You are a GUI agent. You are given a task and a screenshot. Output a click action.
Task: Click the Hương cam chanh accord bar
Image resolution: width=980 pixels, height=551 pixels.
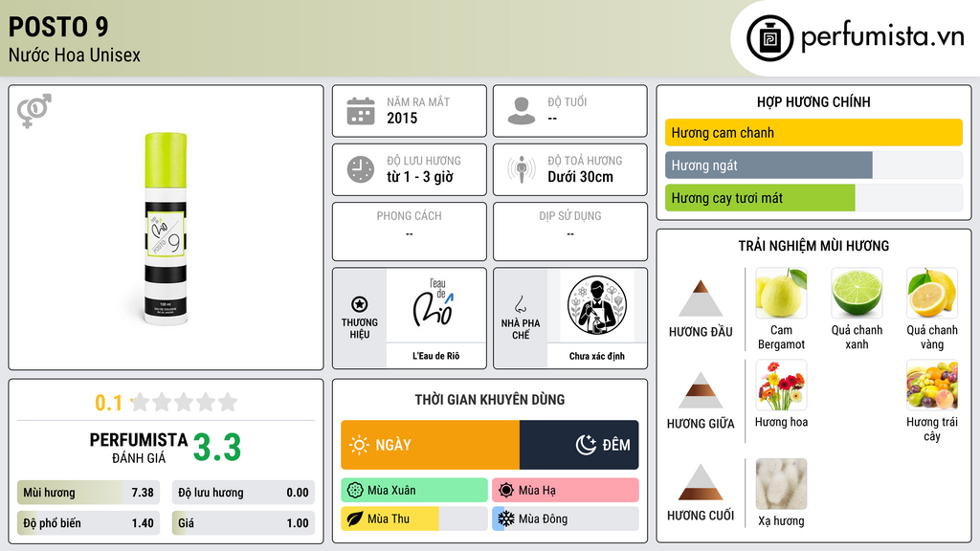[813, 132]
